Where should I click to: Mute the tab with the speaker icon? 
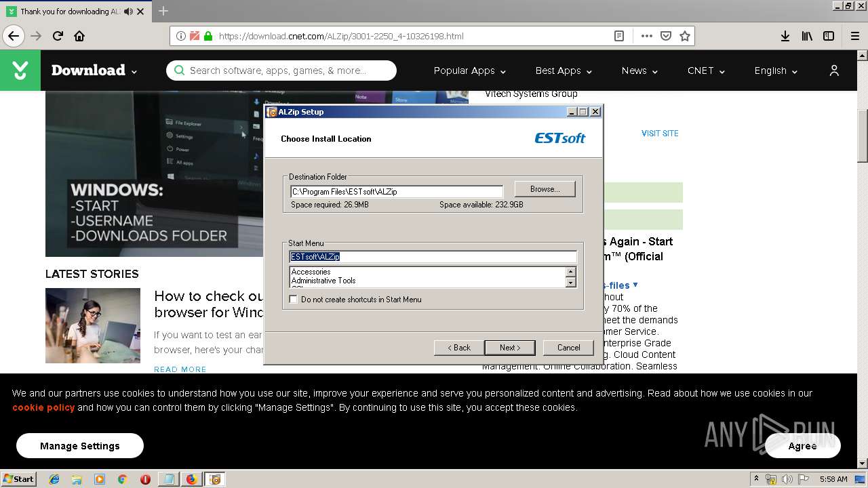pyautogui.click(x=129, y=12)
